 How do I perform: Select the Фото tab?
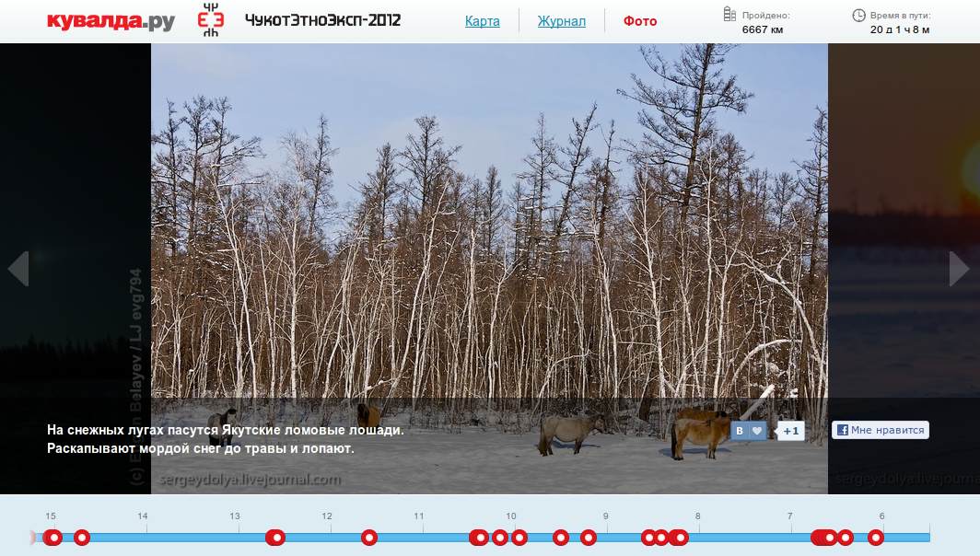click(640, 21)
